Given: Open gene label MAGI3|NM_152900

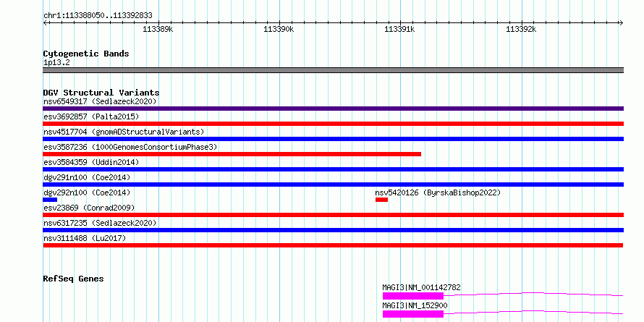Looking at the screenshot, I should (x=415, y=305).
